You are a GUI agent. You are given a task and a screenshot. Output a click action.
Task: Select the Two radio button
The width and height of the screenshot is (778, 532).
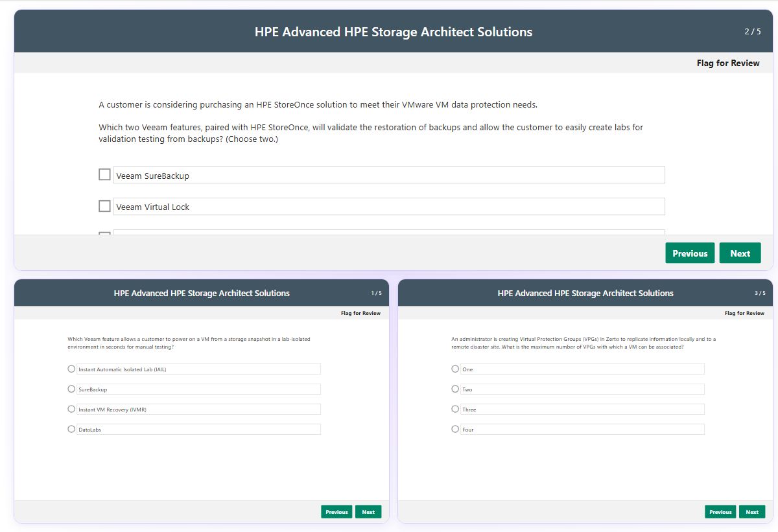(455, 389)
